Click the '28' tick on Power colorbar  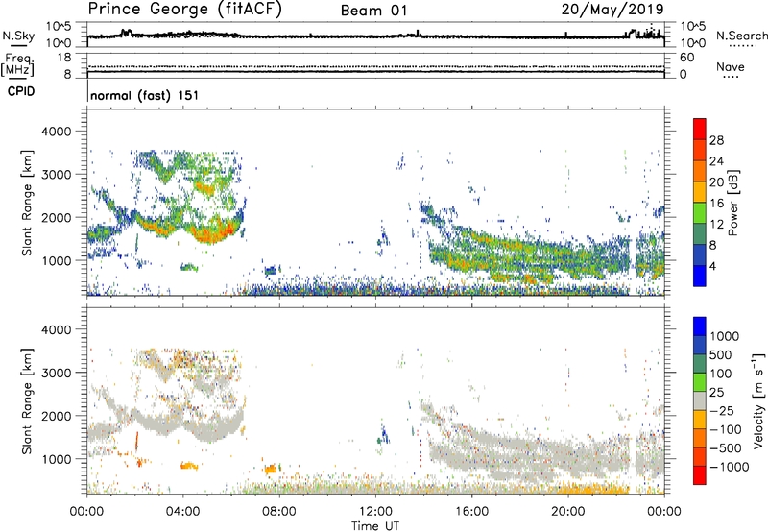click(x=716, y=140)
